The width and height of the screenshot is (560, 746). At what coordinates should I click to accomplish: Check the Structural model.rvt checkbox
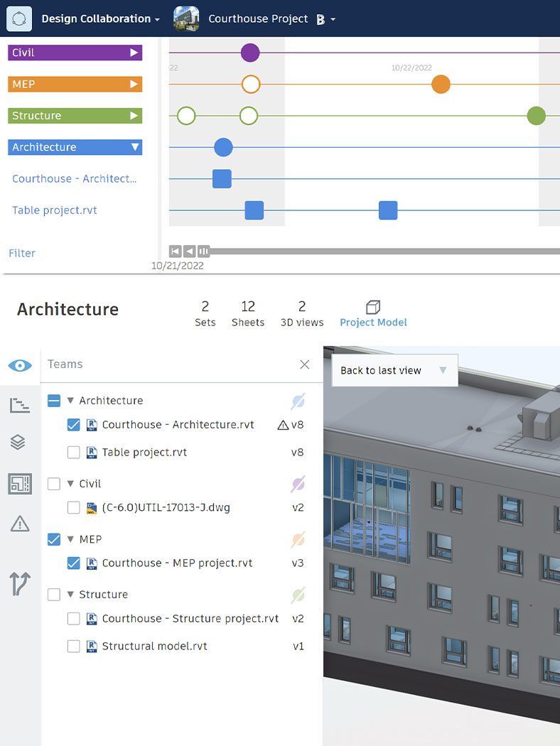(74, 646)
